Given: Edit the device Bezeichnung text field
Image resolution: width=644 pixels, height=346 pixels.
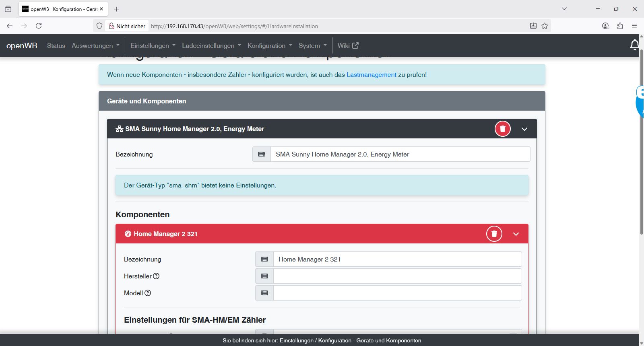Looking at the screenshot, I should click(x=400, y=154).
